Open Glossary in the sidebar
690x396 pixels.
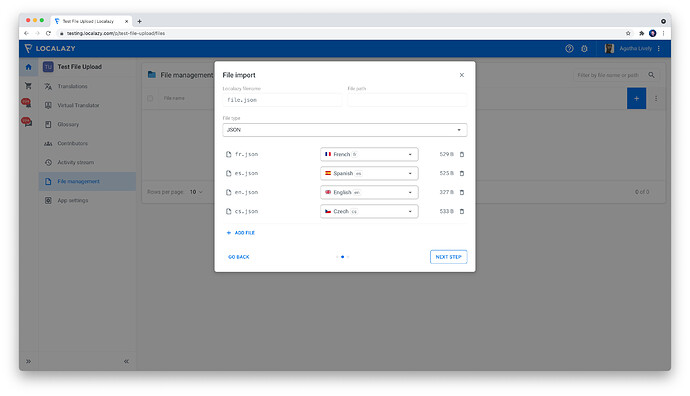click(x=87, y=124)
